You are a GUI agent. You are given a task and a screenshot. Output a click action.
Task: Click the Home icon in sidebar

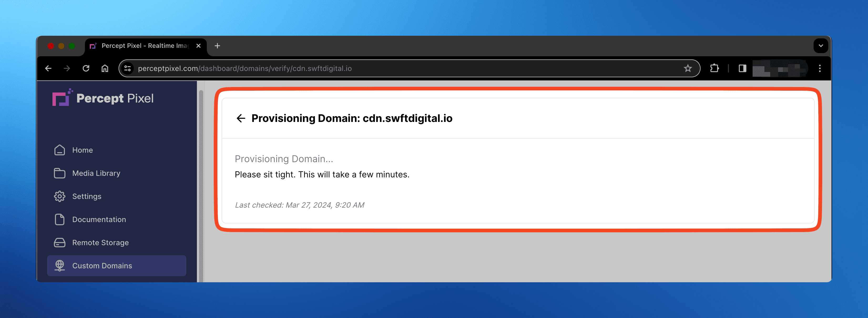point(59,149)
